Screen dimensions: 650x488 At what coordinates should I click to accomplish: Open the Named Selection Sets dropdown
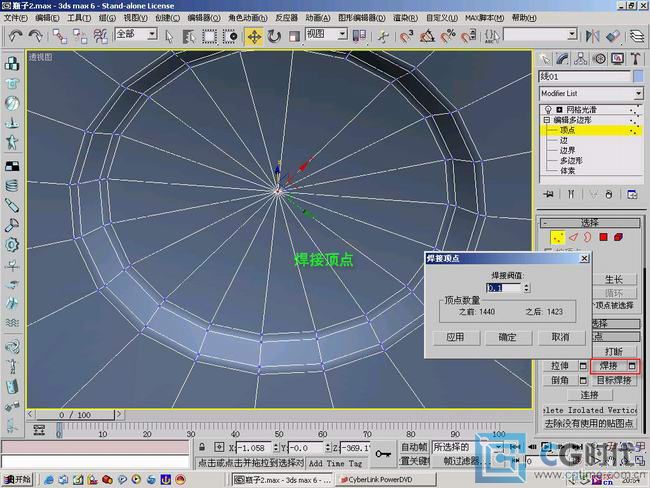[x=572, y=34]
